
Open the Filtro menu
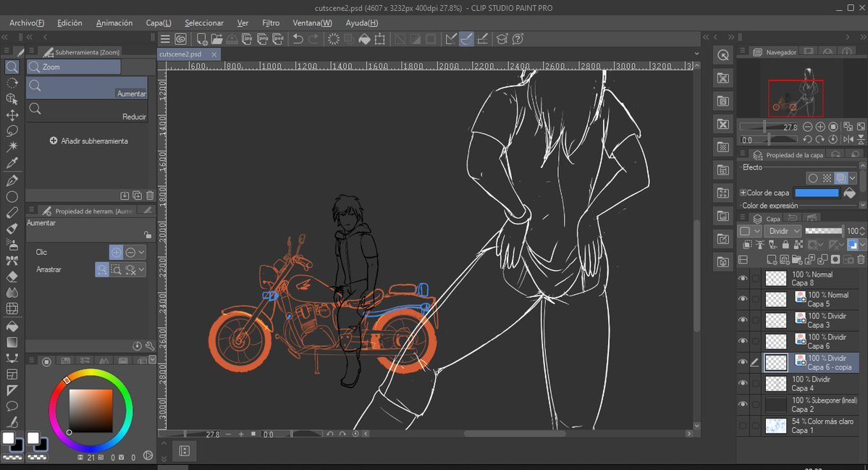click(x=271, y=22)
